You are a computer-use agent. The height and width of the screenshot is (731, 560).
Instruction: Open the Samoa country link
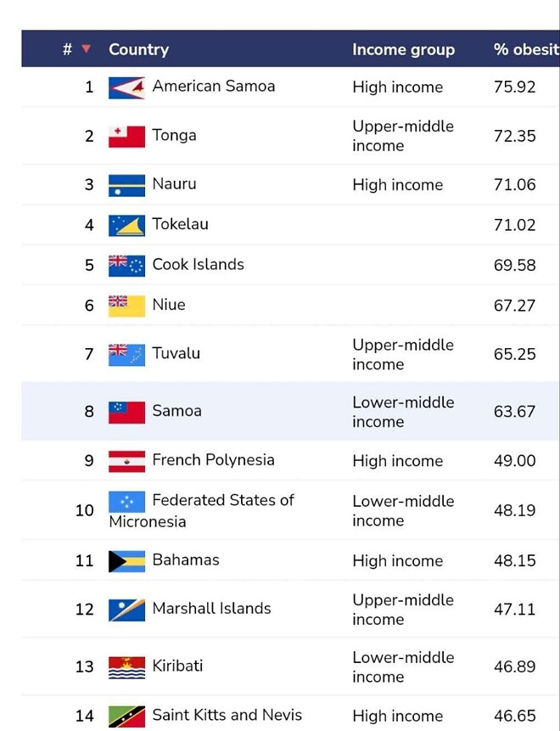(x=176, y=411)
